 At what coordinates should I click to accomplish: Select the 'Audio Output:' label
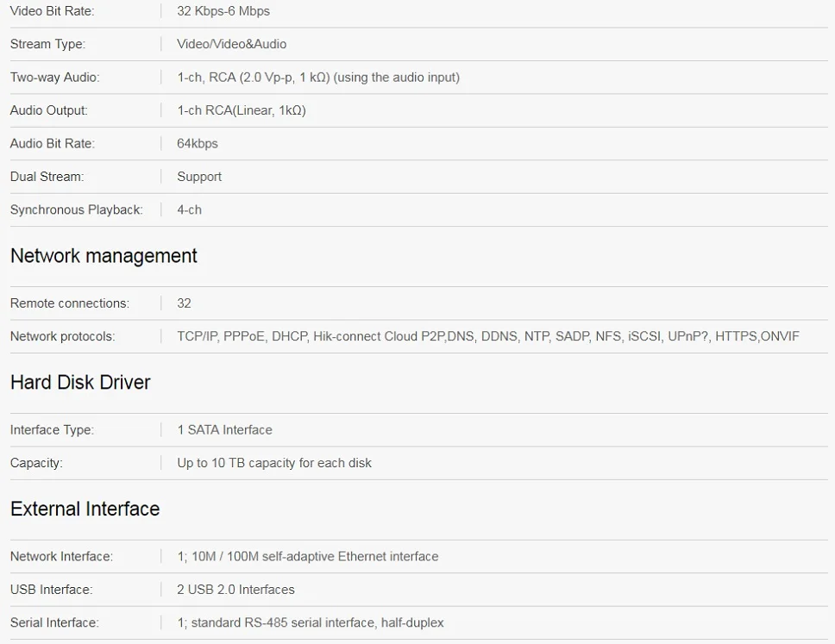49,110
